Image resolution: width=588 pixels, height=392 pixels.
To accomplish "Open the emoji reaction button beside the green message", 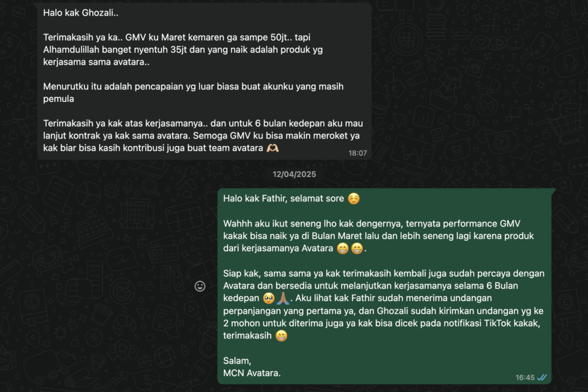I will tap(200, 286).
